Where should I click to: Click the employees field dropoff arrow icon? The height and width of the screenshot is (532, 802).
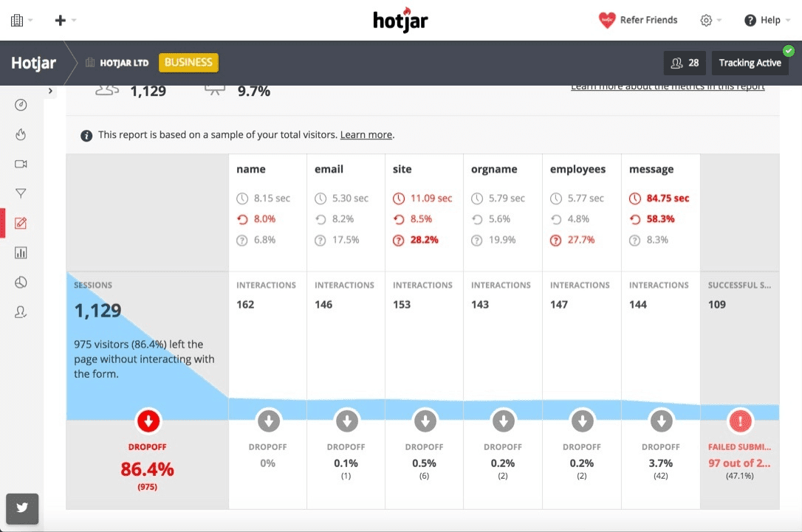(x=582, y=421)
